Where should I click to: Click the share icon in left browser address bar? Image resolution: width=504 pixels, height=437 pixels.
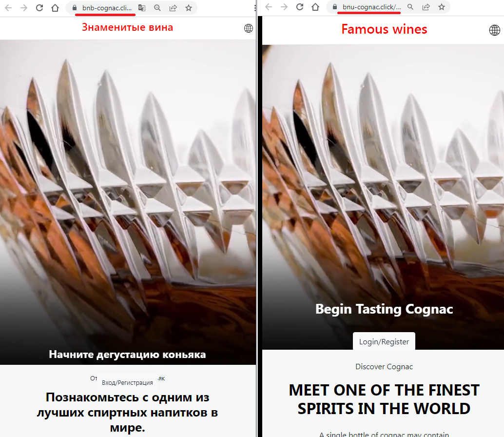click(173, 8)
